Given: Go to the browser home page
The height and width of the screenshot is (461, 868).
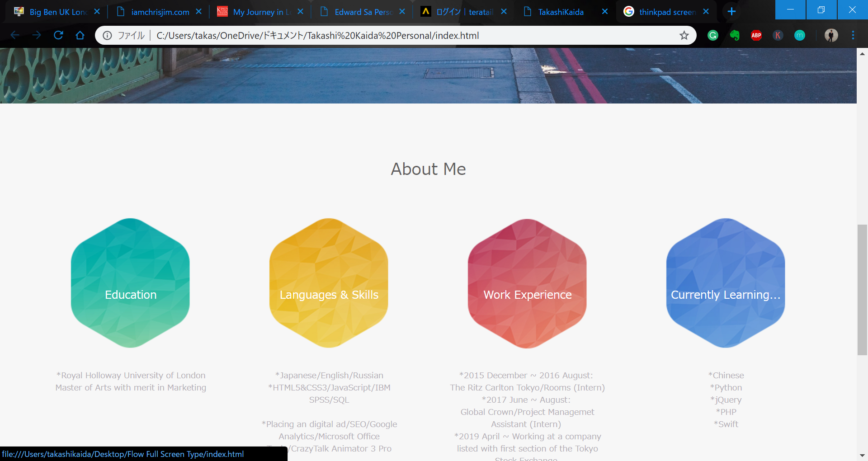Looking at the screenshot, I should [x=80, y=35].
